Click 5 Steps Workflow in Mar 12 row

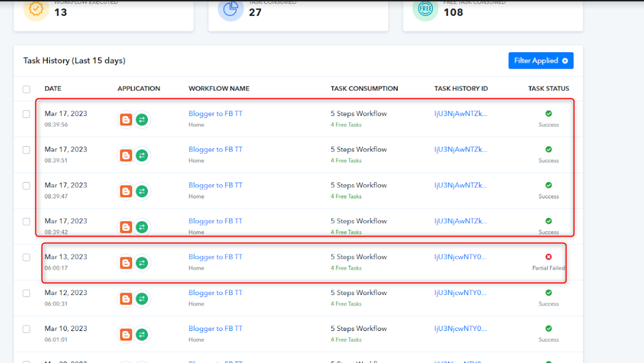[x=358, y=292]
